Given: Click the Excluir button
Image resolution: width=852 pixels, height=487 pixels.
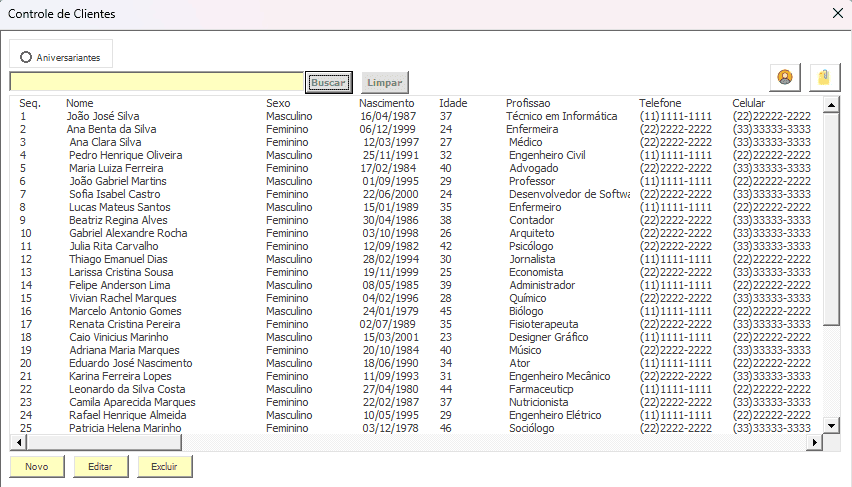Looking at the screenshot, I should coord(164,467).
